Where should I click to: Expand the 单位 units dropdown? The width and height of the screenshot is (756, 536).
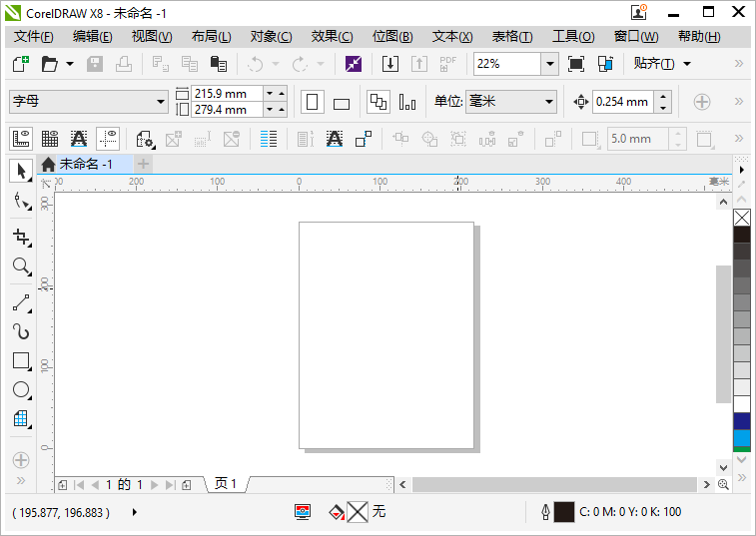click(548, 102)
